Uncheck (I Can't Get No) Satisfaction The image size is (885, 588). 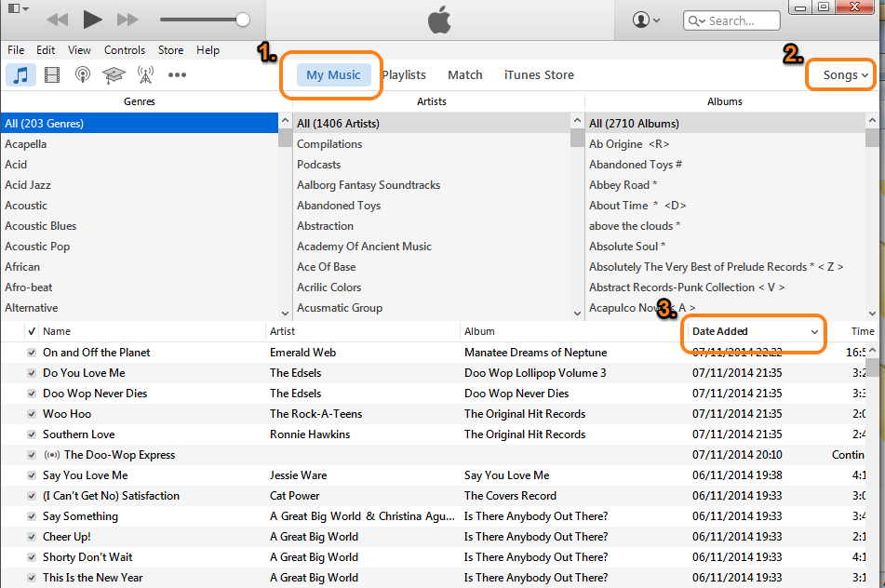(32, 496)
